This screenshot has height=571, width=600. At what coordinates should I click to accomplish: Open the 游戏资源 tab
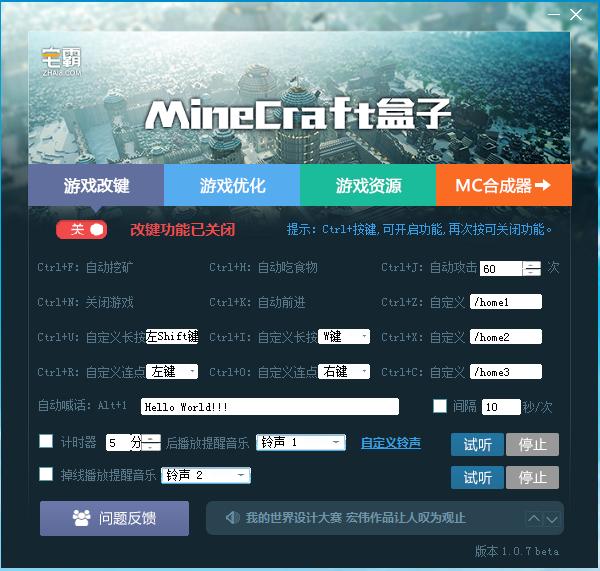(368, 185)
